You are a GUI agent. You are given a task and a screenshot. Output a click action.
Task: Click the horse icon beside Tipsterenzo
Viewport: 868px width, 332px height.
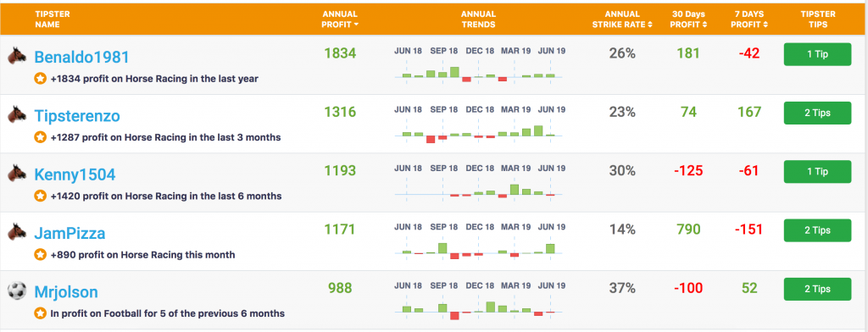[x=17, y=114]
